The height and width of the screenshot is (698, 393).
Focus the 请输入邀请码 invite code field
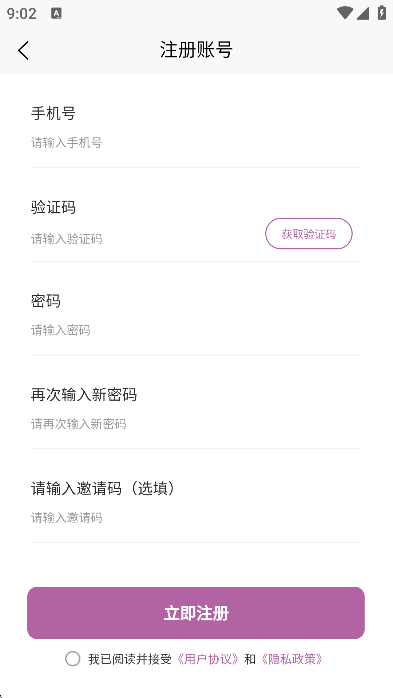(195, 518)
